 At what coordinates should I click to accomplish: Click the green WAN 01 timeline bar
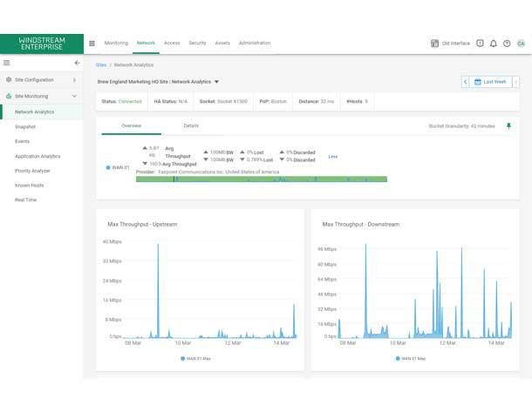(262, 179)
